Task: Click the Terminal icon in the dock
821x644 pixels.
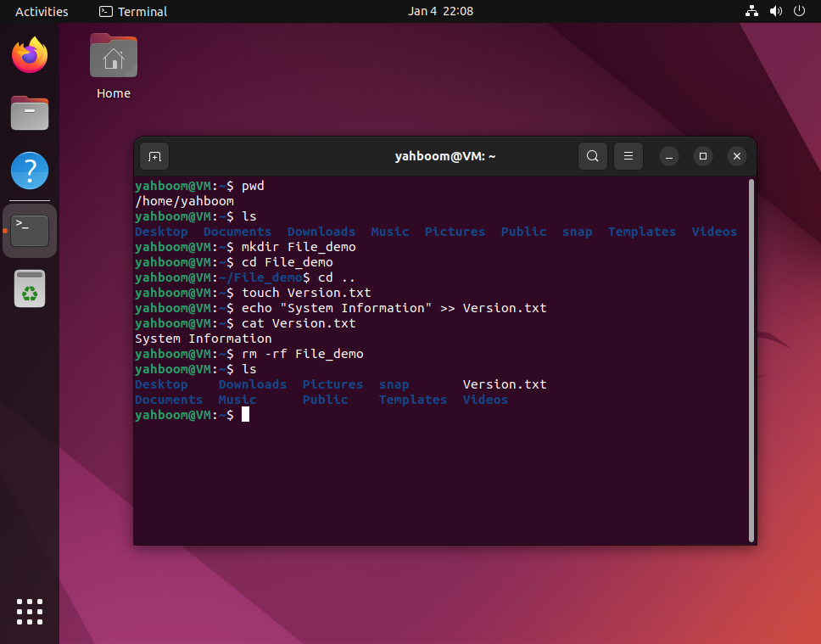Action: (29, 230)
